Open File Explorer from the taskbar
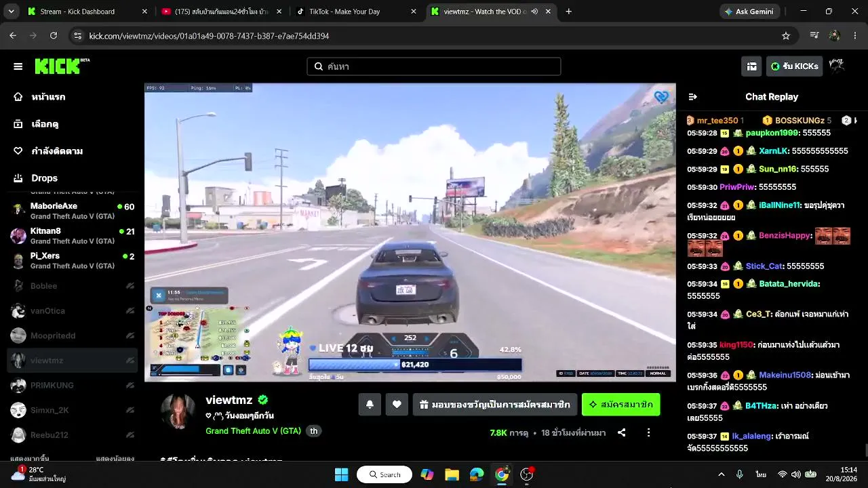 pos(452,474)
